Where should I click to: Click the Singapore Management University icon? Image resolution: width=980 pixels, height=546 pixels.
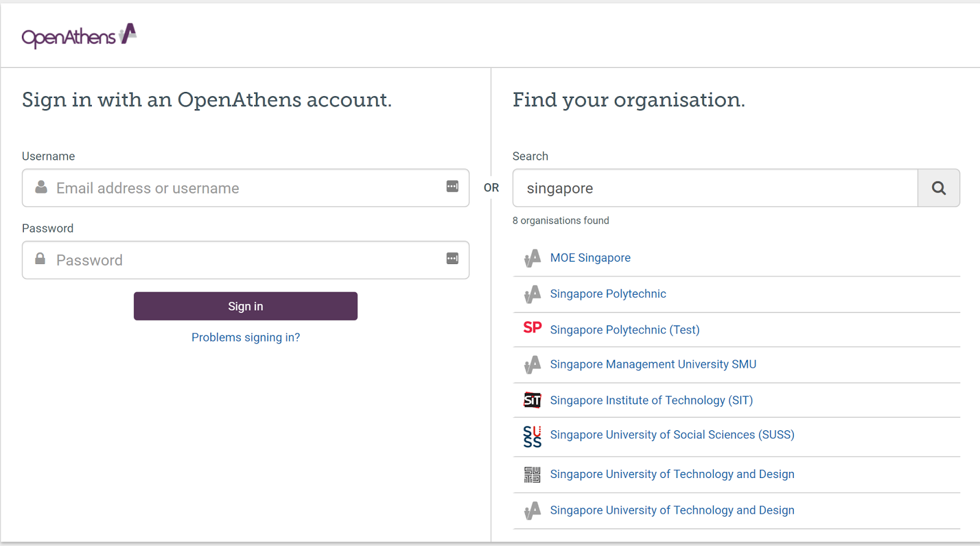pos(532,365)
